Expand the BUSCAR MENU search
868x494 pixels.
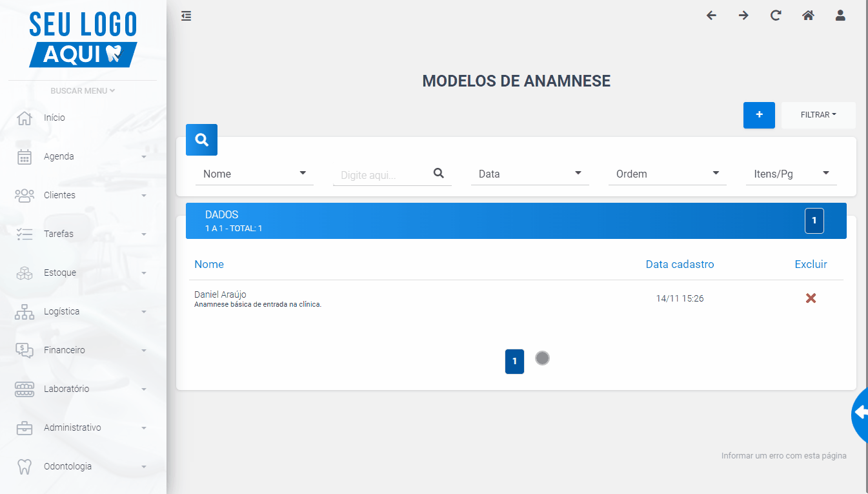pos(83,91)
